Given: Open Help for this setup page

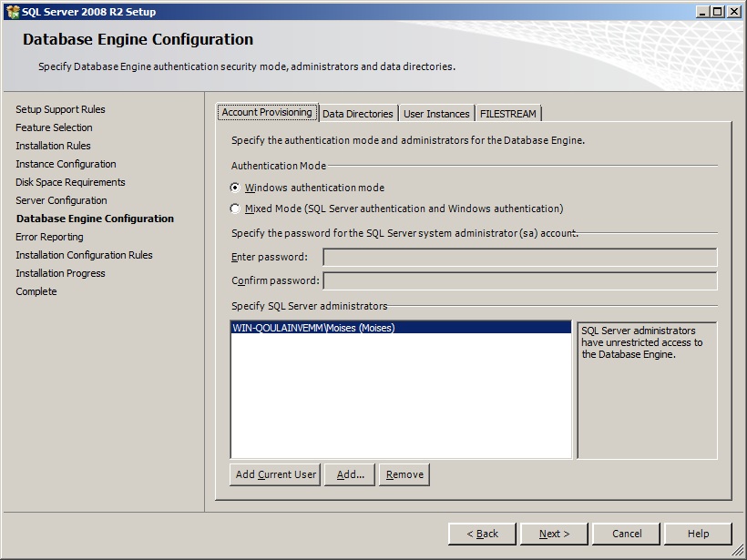Looking at the screenshot, I should (698, 534).
